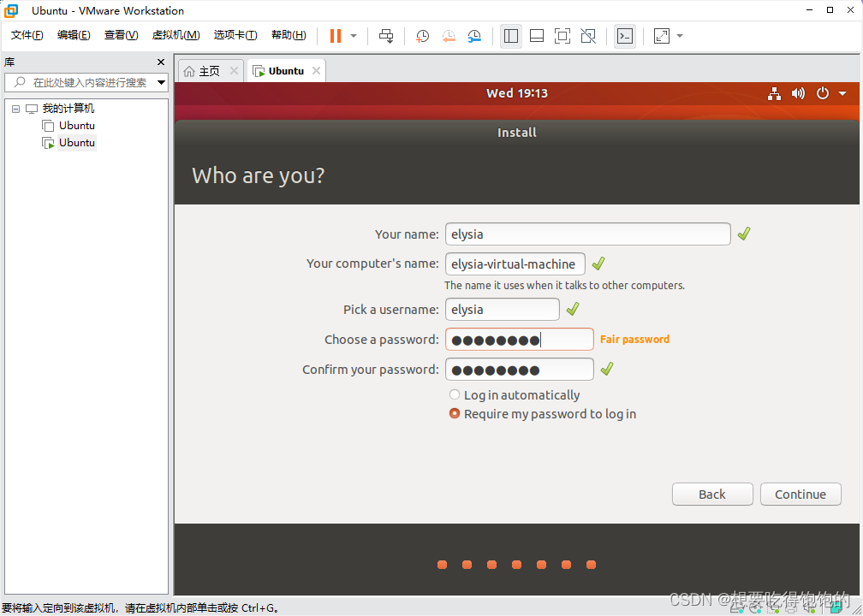
Task: Open the library search dropdown arrow
Action: (x=161, y=82)
